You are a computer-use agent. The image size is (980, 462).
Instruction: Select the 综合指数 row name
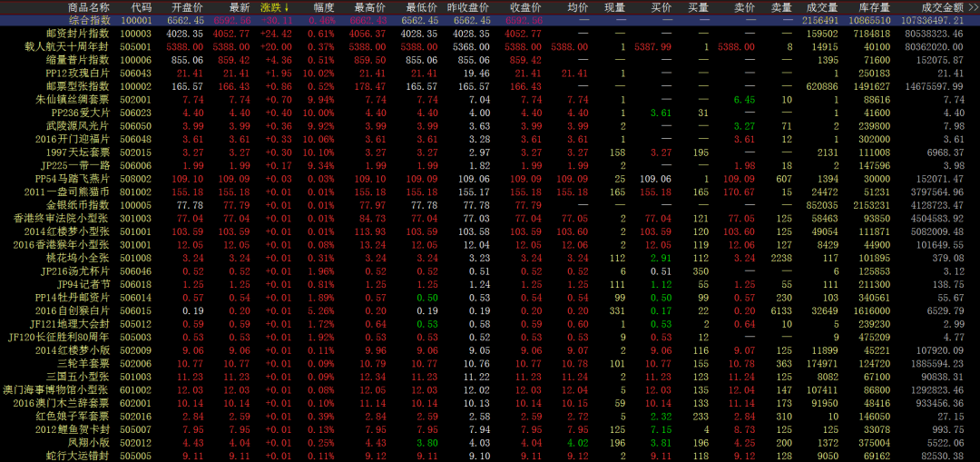coord(89,21)
